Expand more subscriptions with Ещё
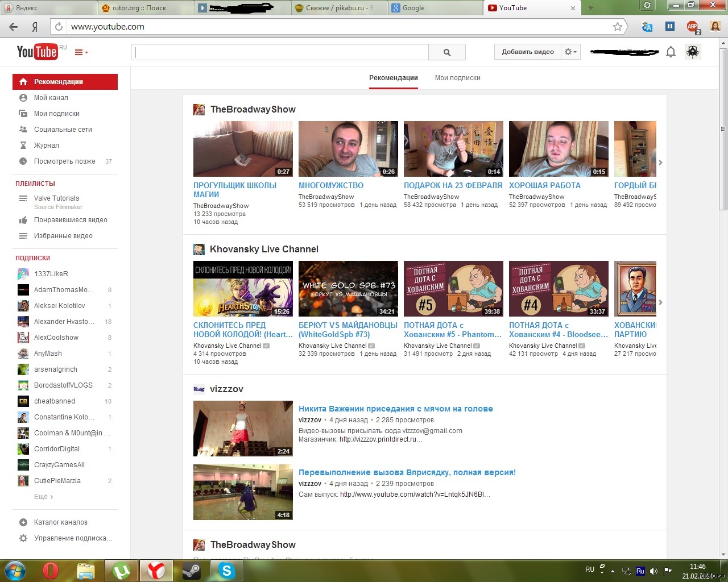This screenshot has height=582, width=728. [x=43, y=497]
